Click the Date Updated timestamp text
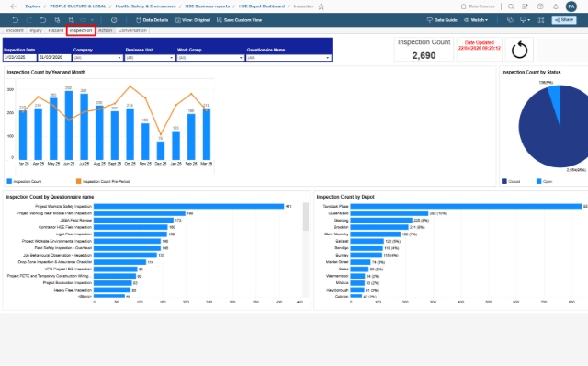The image size is (588, 366). (x=480, y=45)
